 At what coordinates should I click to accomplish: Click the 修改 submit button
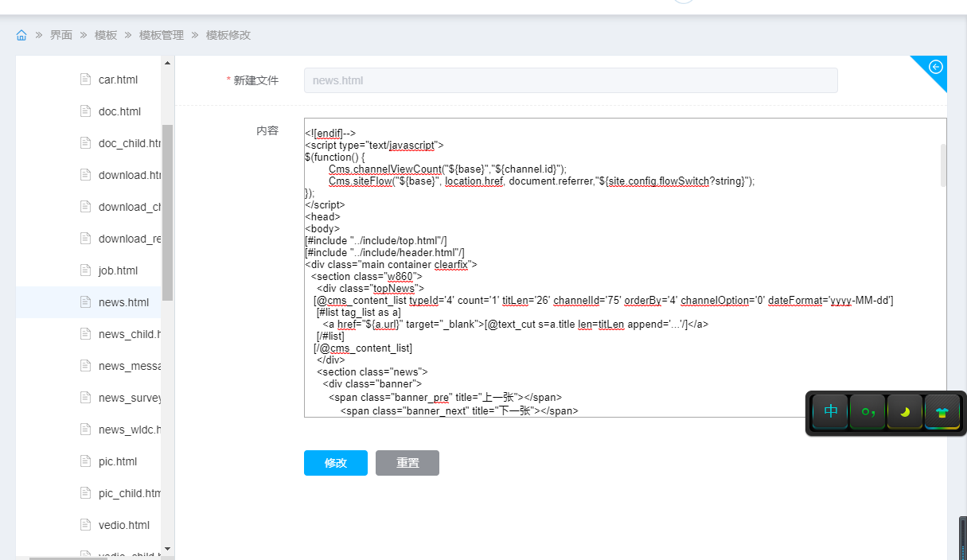(336, 463)
